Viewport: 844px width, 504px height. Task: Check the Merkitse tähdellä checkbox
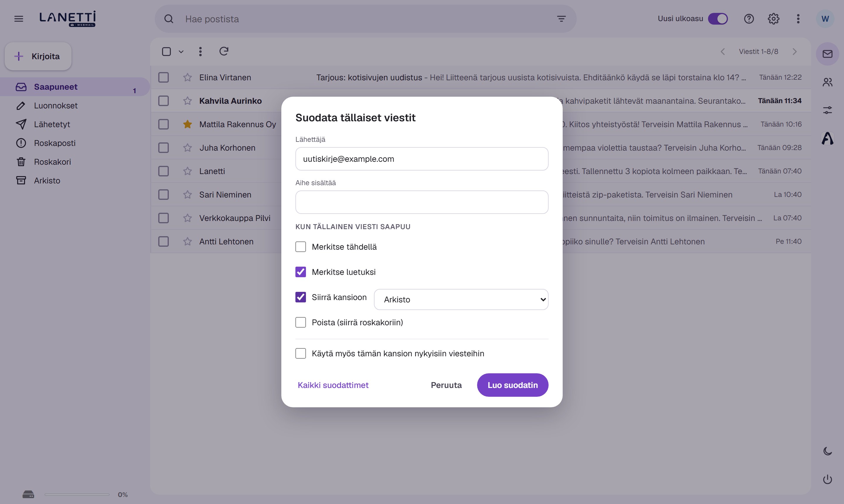point(301,247)
